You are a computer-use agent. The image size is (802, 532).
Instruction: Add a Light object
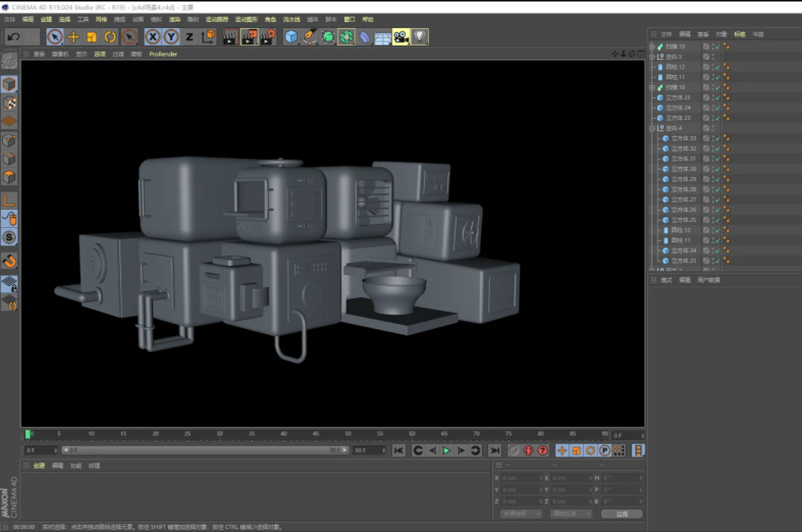420,36
